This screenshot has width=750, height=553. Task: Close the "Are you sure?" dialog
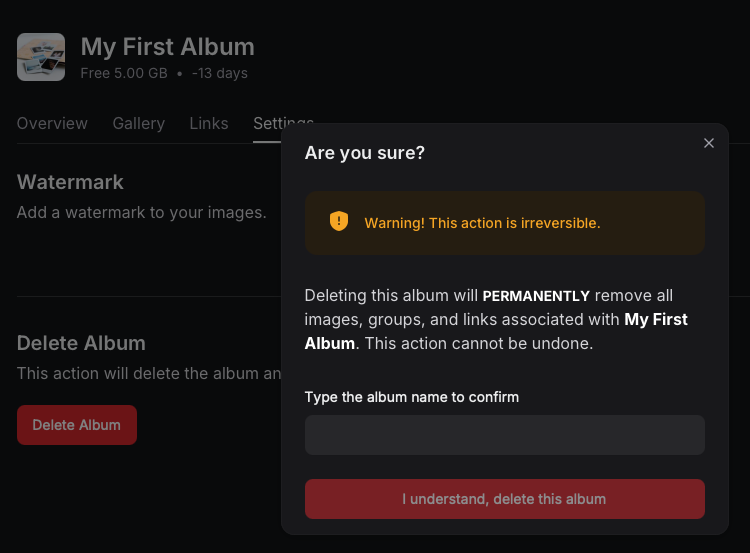point(708,143)
